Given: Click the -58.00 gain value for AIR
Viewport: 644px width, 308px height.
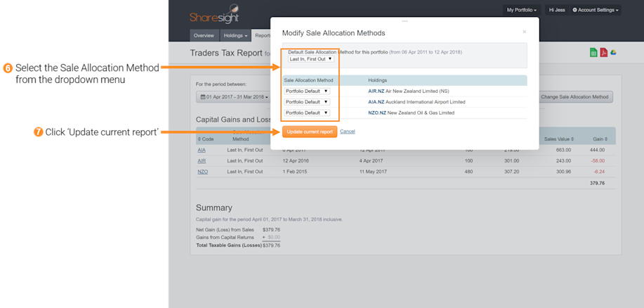Looking at the screenshot, I should (598, 161).
